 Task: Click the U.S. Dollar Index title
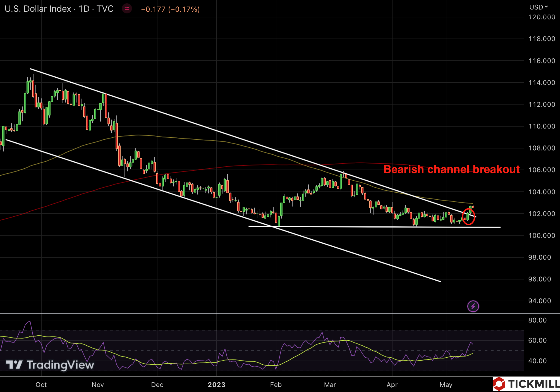pos(38,9)
